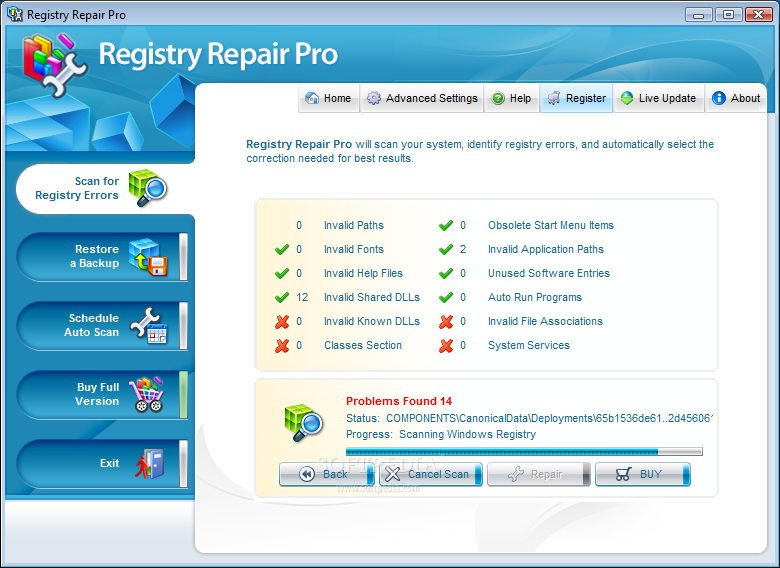Image resolution: width=780 pixels, height=568 pixels.
Task: Click green check beside Obsolete Start Menu Items
Action: (x=446, y=225)
